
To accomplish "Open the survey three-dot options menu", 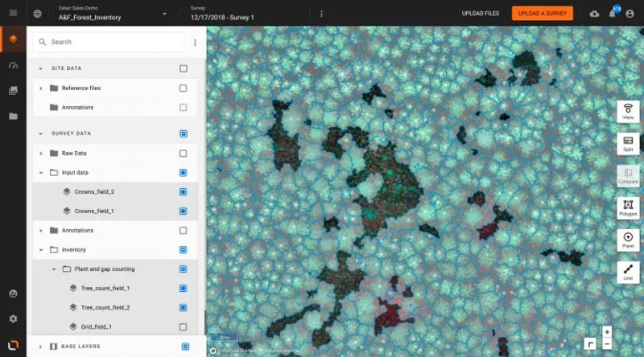I will tap(321, 14).
